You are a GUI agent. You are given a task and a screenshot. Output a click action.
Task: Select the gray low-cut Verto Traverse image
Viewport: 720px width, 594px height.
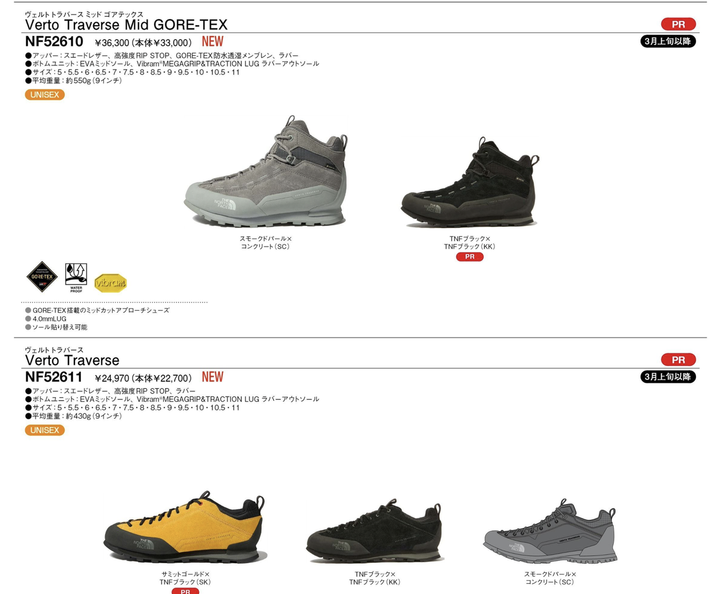coord(550,531)
